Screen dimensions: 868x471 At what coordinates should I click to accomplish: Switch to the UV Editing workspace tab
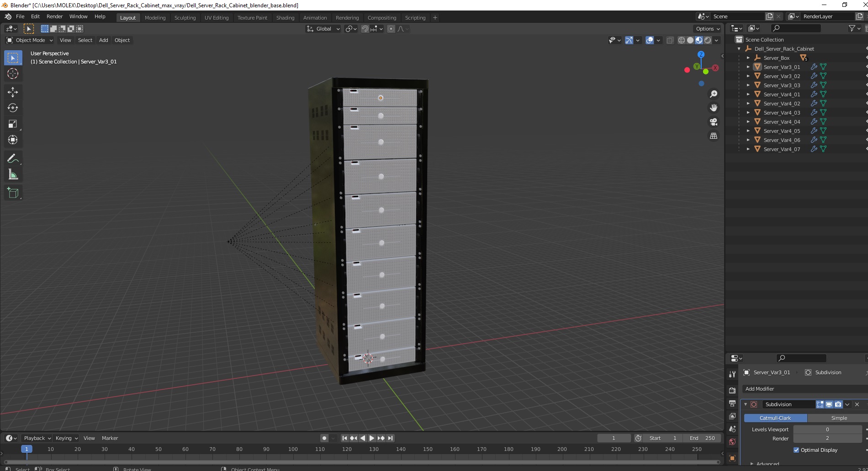tap(217, 18)
